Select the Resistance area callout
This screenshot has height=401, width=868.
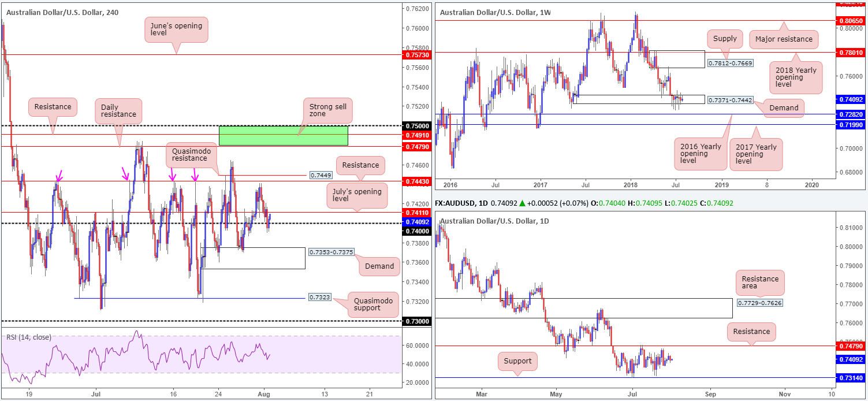[x=760, y=283]
